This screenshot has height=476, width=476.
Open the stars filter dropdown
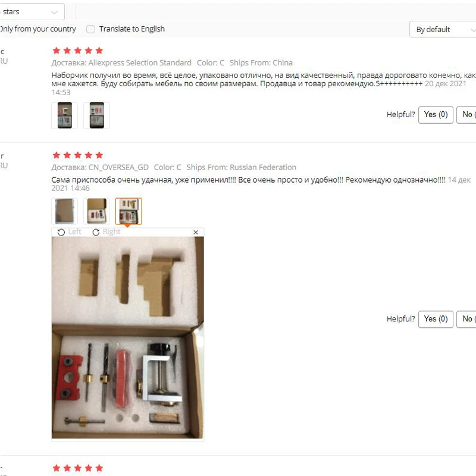32,12
